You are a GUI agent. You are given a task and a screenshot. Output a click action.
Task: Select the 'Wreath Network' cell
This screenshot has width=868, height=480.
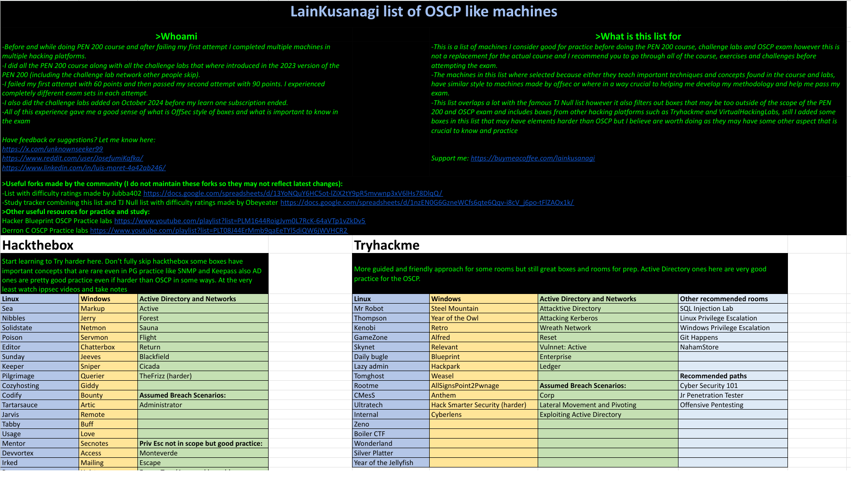click(x=608, y=328)
